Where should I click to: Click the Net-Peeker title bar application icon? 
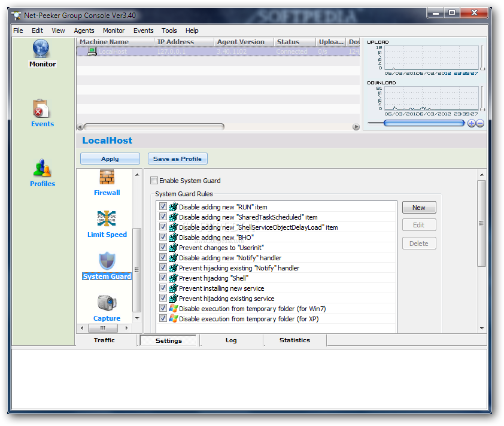[16, 16]
